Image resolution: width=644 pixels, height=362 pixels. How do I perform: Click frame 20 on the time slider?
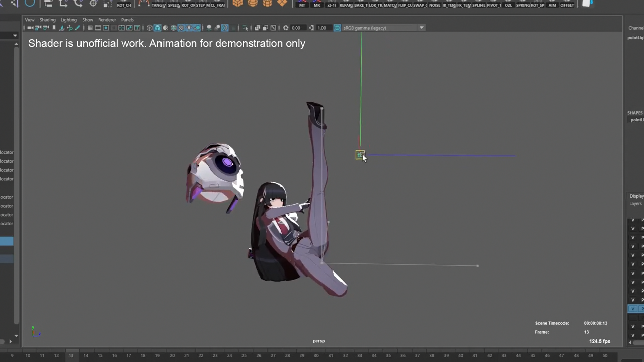pos(172,356)
